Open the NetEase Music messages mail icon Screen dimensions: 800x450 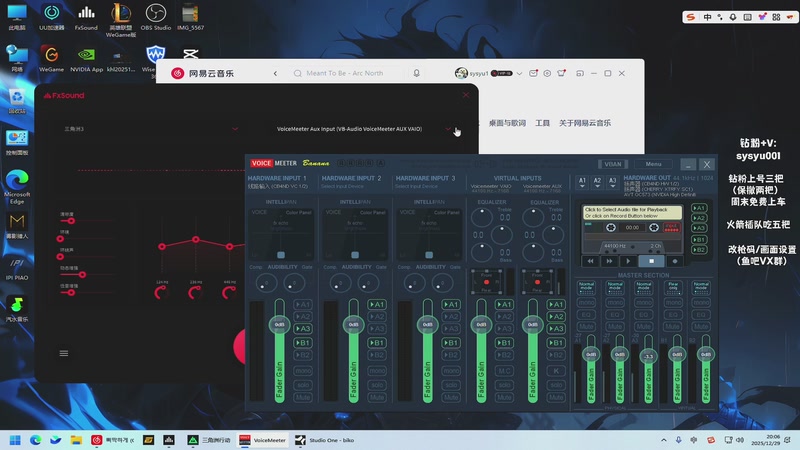(x=533, y=73)
